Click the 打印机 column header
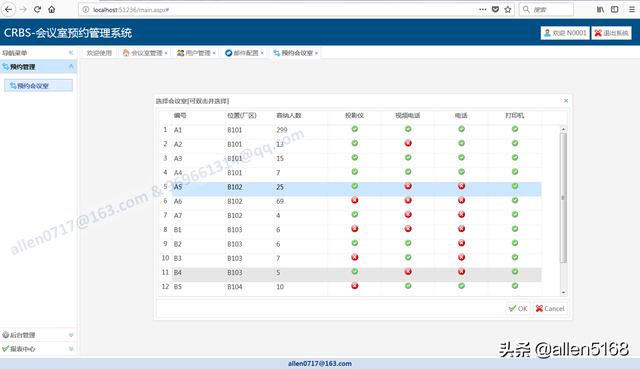This screenshot has width=640, height=369. tap(515, 116)
